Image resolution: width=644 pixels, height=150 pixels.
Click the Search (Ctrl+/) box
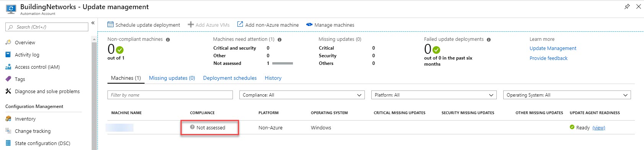[47, 27]
